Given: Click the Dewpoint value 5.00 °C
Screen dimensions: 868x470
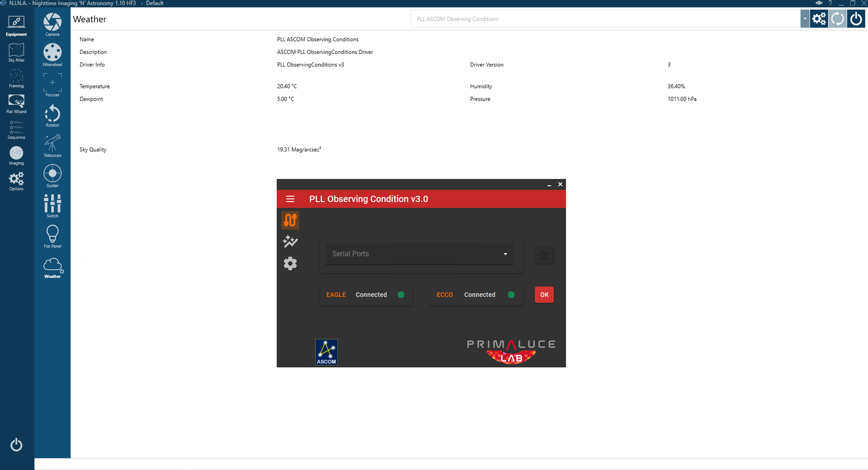Looking at the screenshot, I should (285, 99).
